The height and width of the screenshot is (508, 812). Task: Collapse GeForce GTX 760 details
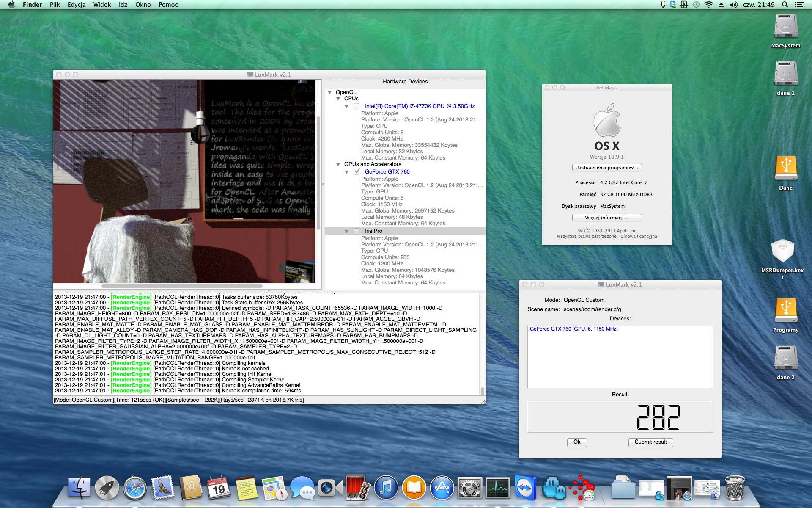point(346,172)
